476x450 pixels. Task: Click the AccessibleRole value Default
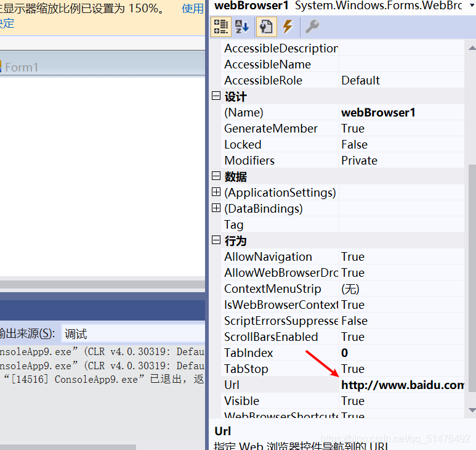(x=401, y=81)
